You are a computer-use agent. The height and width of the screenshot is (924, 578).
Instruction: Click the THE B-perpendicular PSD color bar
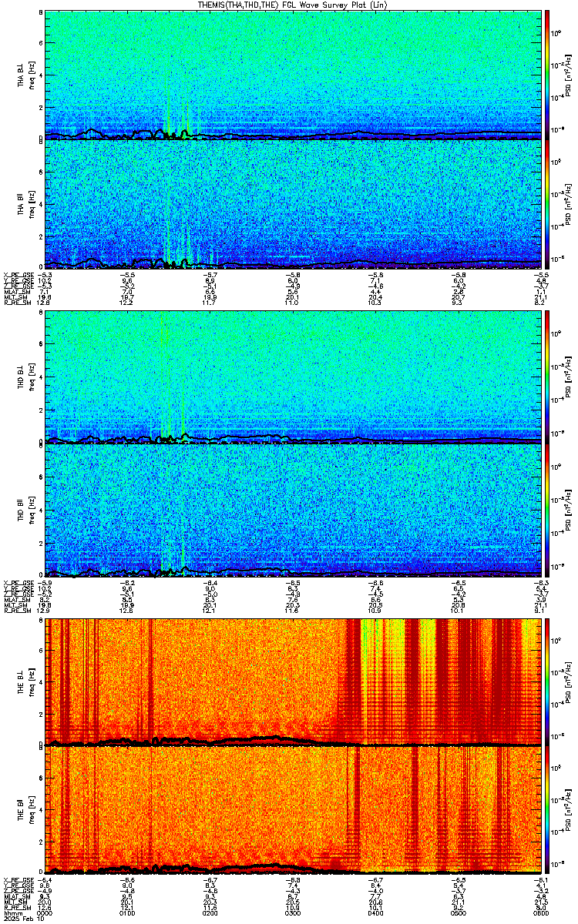coord(546,681)
